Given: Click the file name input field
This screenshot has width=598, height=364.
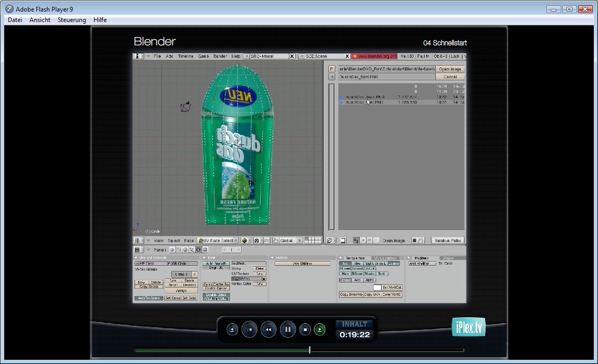Looking at the screenshot, I should pyautogui.click(x=386, y=77).
